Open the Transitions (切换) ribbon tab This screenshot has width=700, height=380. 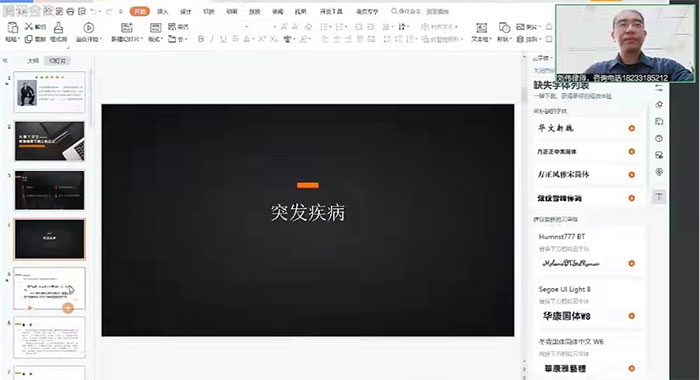coord(209,12)
